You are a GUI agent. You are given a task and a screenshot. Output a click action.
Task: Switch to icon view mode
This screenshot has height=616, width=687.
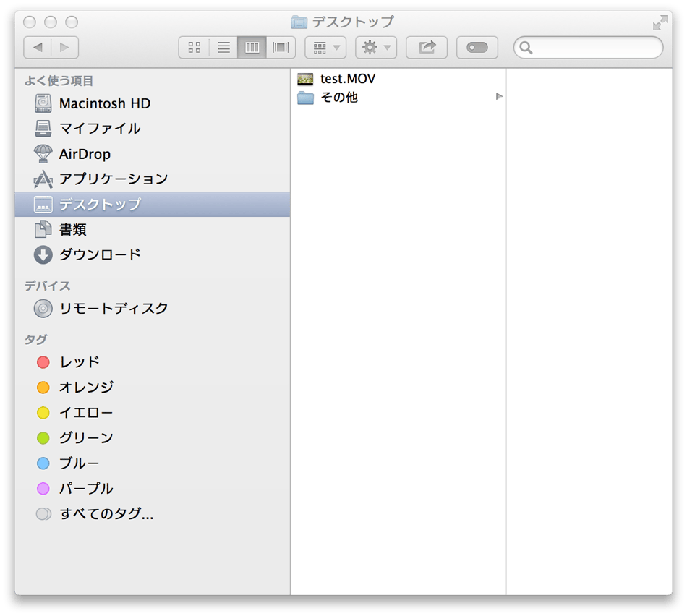click(x=194, y=48)
